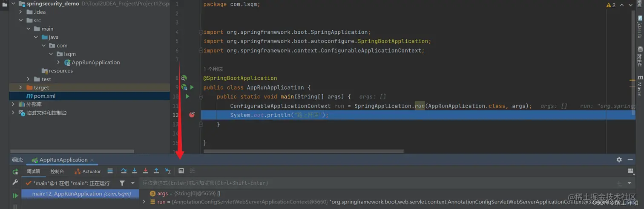The height and width of the screenshot is (209, 644).
Task: Click the editor horizontal scrollbar
Action: (303, 151)
